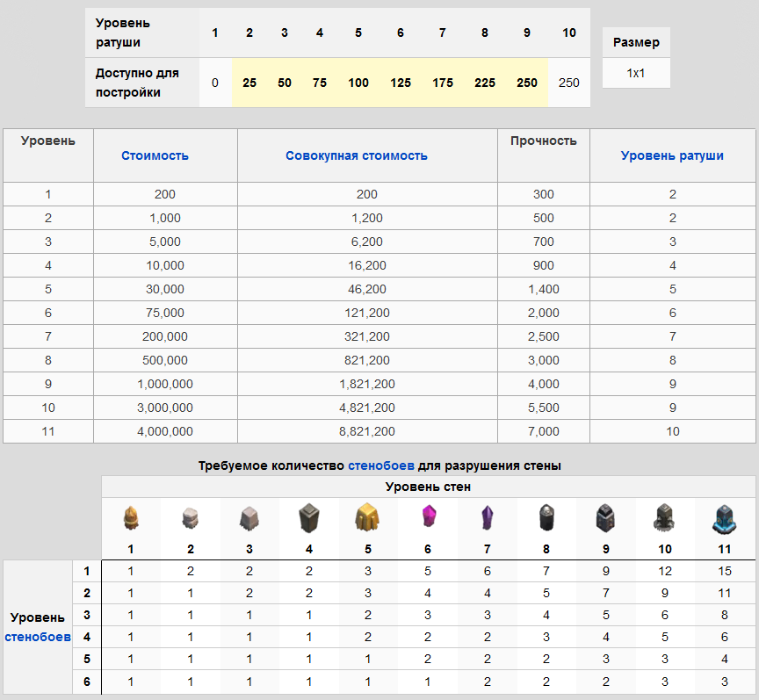This screenshot has height=700, width=759.
Task: Click the Прочность column header
Action: coord(543,141)
